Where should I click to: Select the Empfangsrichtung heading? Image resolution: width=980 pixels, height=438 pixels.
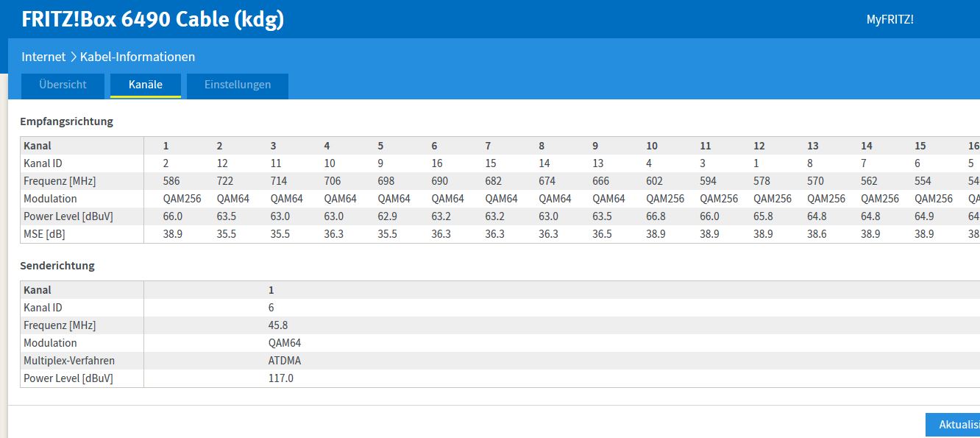(x=67, y=121)
